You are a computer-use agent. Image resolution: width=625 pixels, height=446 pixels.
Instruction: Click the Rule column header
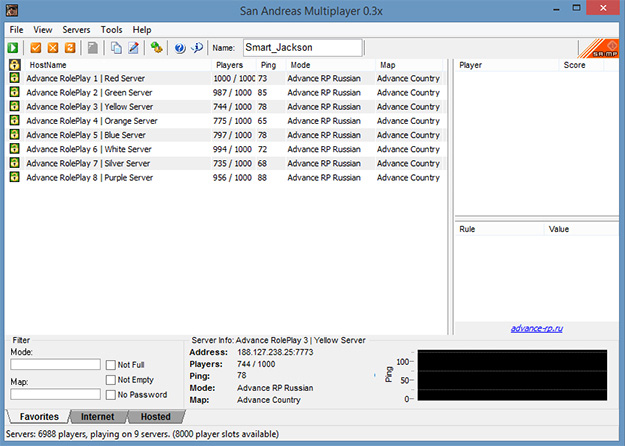(x=499, y=229)
